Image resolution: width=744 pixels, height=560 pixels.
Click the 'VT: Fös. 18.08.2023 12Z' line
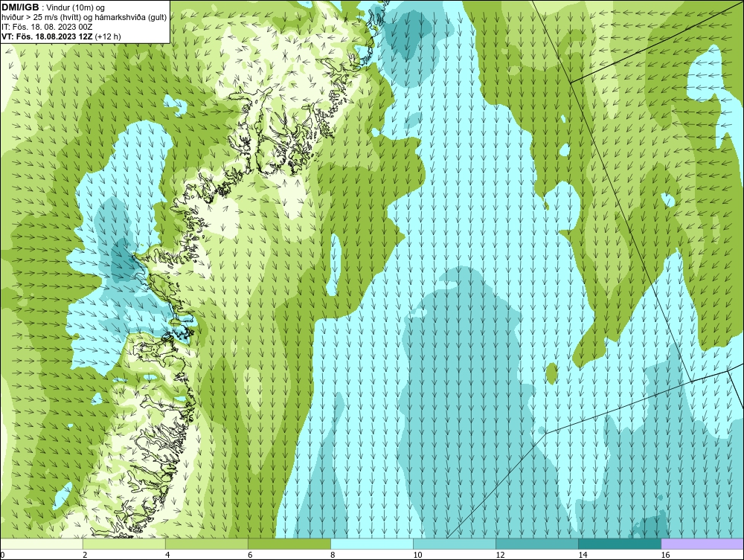(48, 36)
